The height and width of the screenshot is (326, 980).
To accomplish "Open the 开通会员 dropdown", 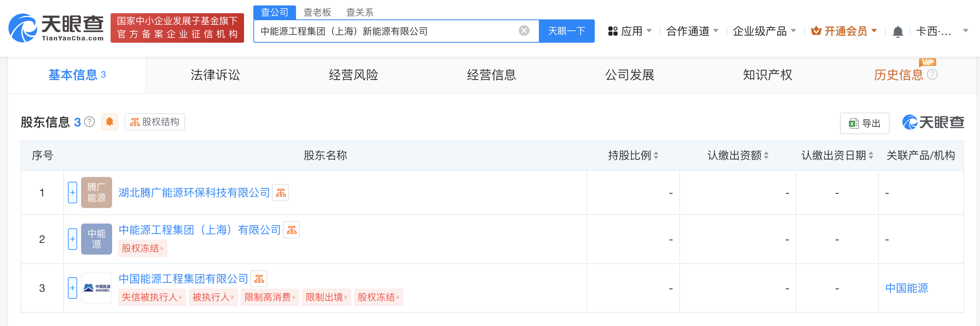I will click(x=844, y=31).
